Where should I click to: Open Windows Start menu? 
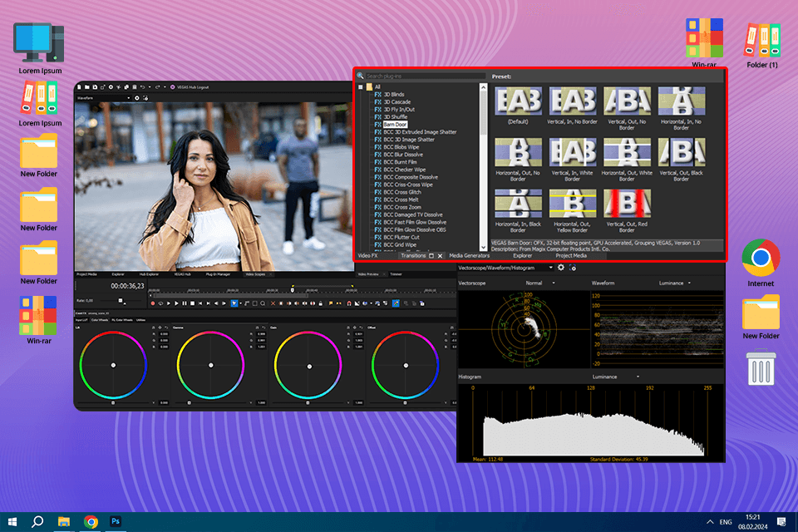12,522
